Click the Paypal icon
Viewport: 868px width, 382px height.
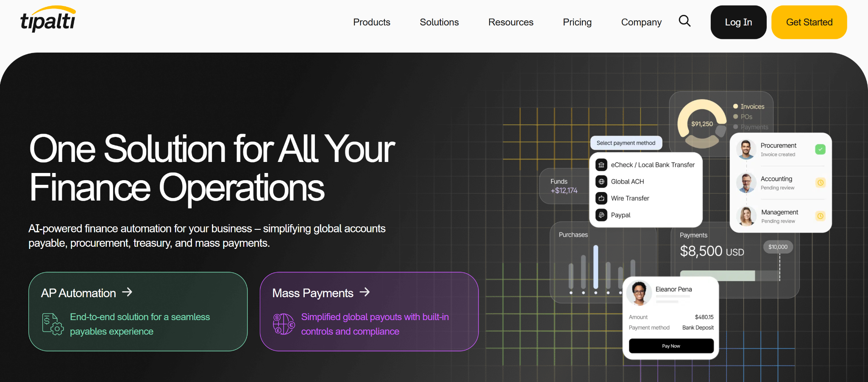[x=601, y=215]
